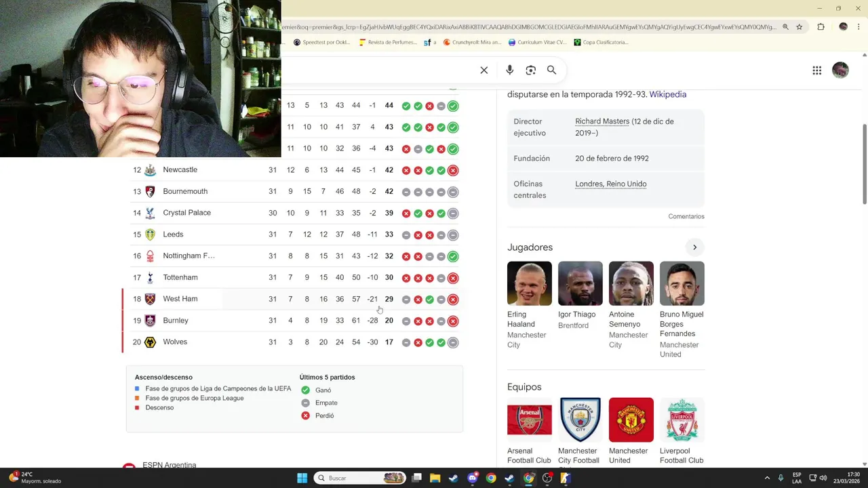
Task: Show hidden system tray icons
Action: click(x=767, y=478)
